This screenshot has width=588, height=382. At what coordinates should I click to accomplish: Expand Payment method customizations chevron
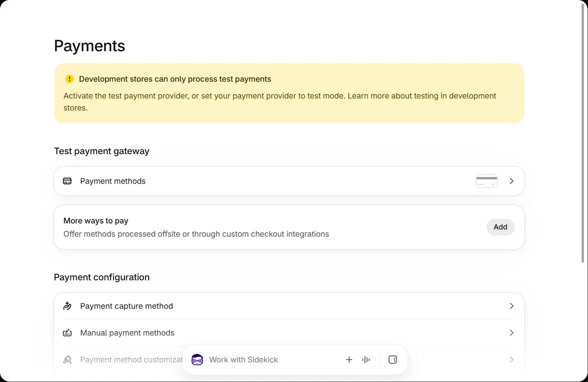click(512, 360)
